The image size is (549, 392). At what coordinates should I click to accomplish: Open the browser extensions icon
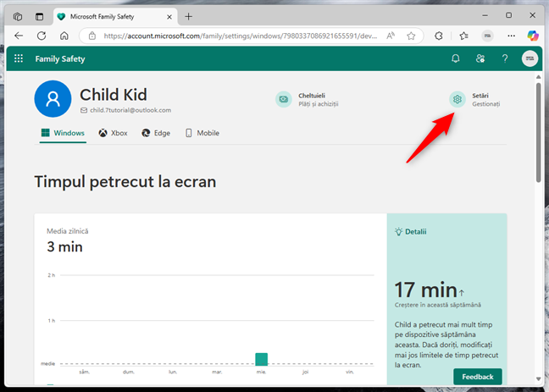(438, 36)
